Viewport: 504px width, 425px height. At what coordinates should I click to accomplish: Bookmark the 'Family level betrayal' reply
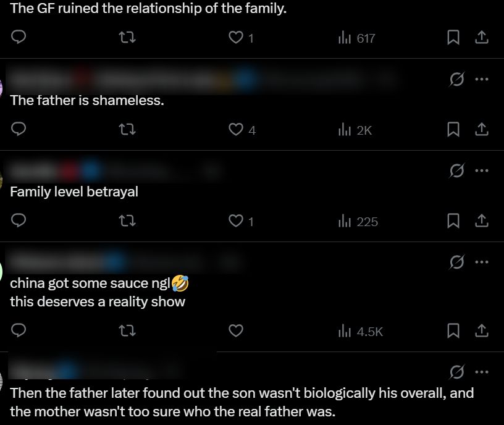(x=453, y=221)
